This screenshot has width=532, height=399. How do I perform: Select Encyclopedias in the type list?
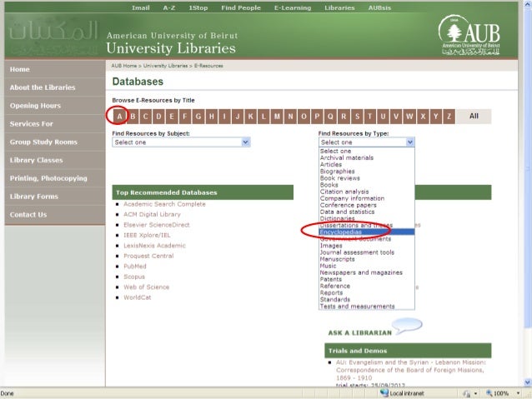coord(366,232)
